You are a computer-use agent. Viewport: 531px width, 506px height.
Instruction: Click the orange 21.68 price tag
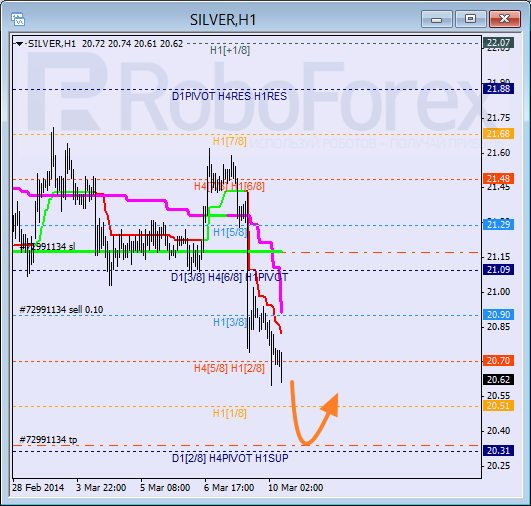click(498, 134)
